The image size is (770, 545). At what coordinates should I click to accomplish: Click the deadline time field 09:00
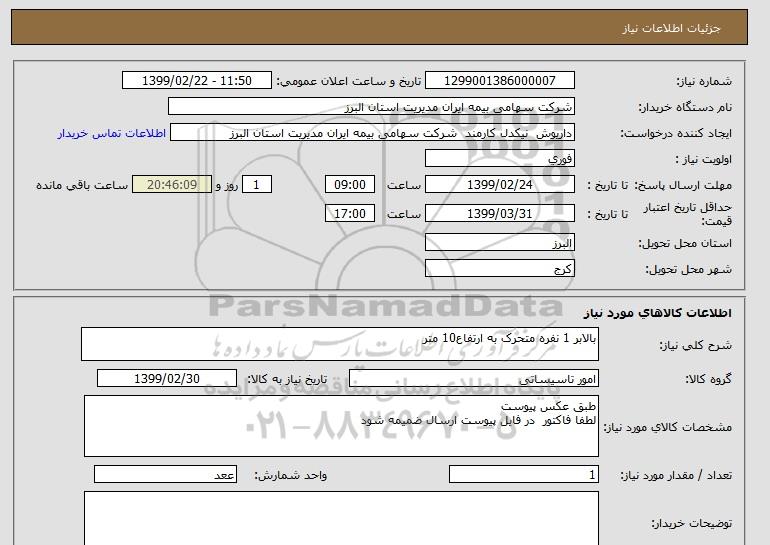(350, 185)
